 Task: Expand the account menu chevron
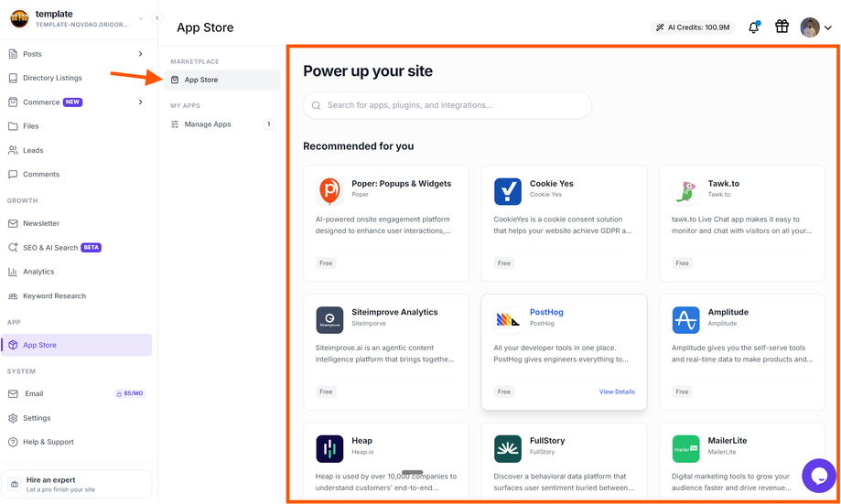(828, 27)
